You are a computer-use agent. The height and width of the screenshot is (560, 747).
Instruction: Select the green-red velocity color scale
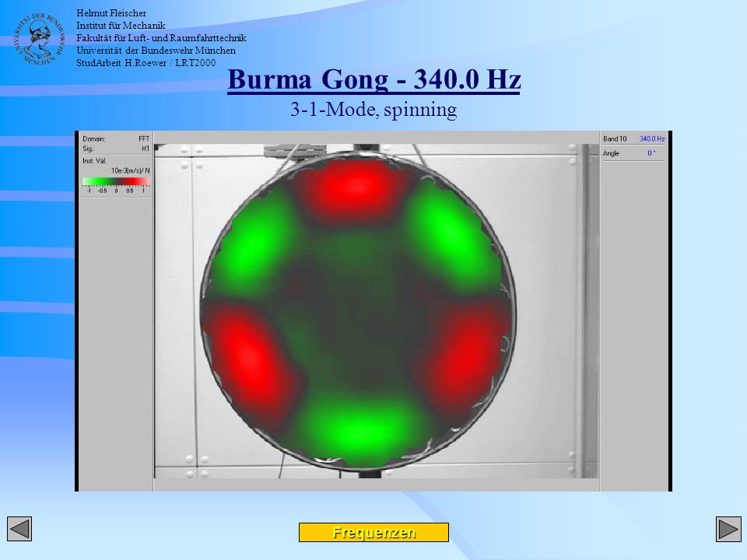116,181
